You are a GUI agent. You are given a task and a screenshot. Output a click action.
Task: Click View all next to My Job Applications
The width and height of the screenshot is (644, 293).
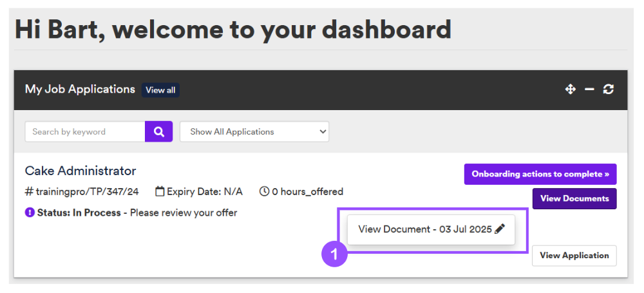(x=160, y=90)
